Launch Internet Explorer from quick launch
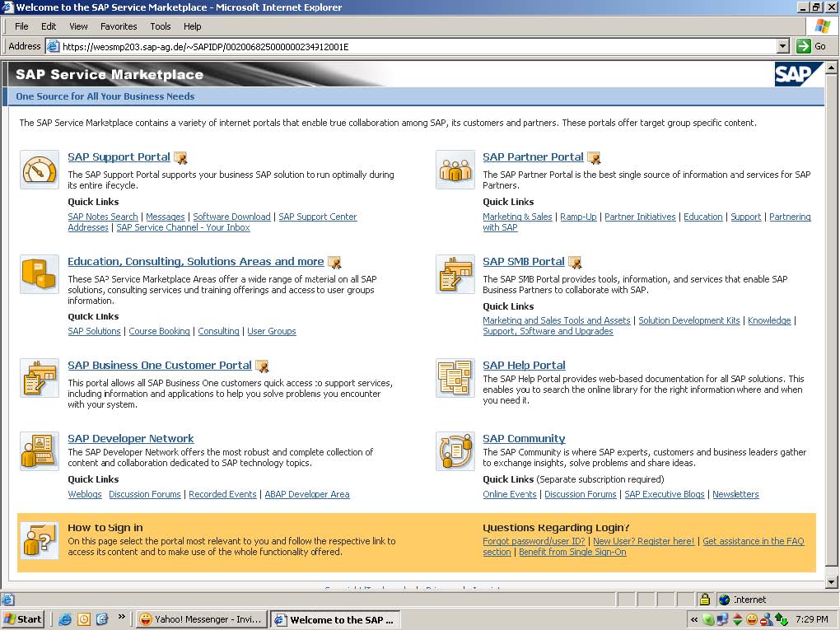The width and height of the screenshot is (840, 630). tap(65, 619)
